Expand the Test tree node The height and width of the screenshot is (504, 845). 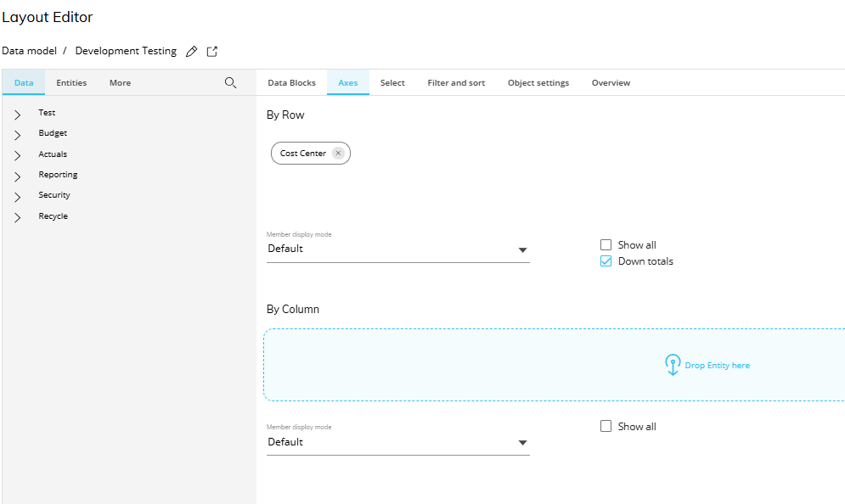pos(18,114)
